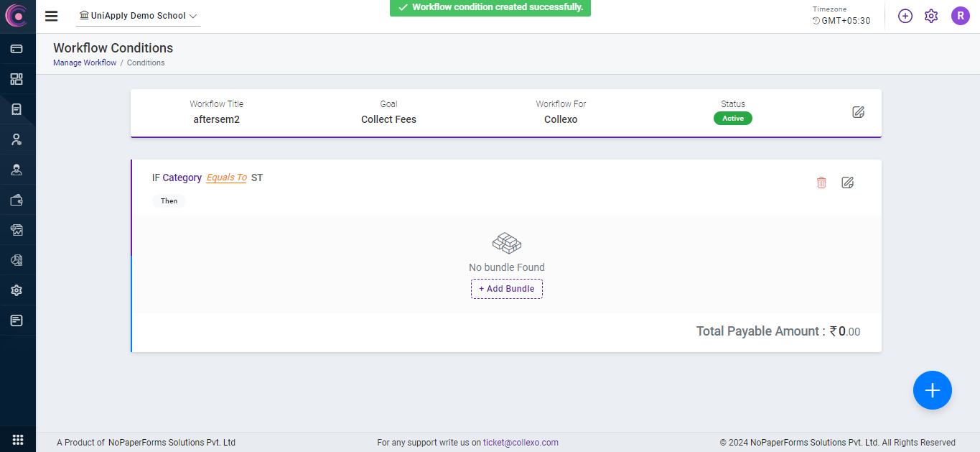Edit the Category Equals To ST condition

coord(847,183)
